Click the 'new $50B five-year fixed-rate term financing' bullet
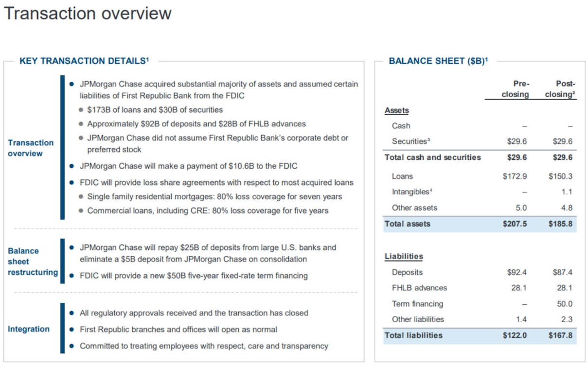Image resolution: width=588 pixels, height=365 pixels. click(194, 276)
